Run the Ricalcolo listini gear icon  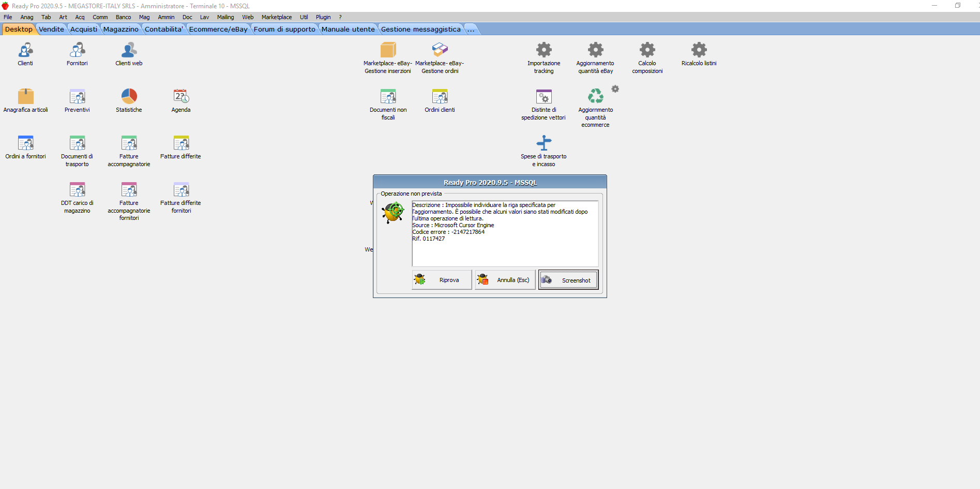[699, 50]
